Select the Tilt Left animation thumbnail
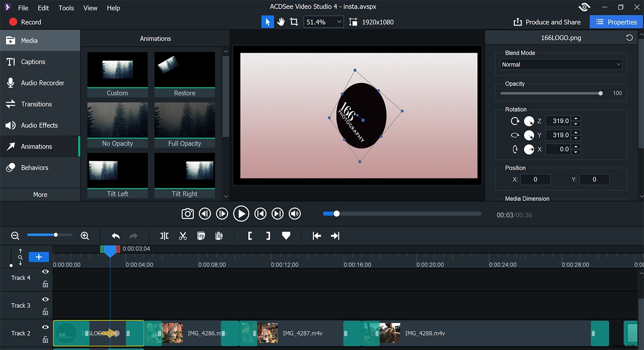The height and width of the screenshot is (350, 644). (117, 171)
